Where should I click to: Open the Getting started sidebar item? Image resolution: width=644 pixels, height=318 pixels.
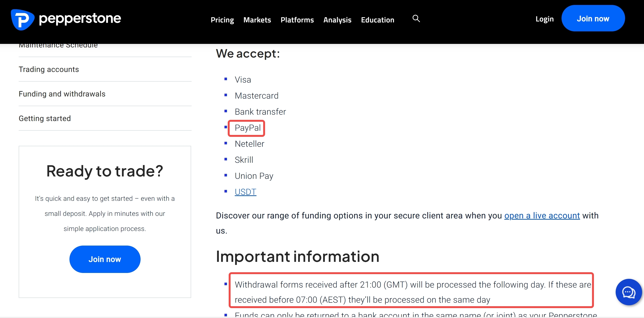click(45, 118)
